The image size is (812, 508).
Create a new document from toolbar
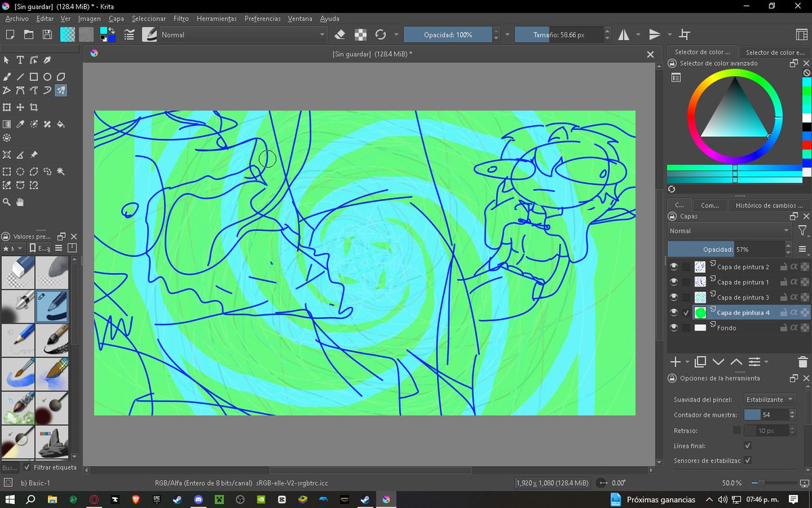click(x=10, y=35)
